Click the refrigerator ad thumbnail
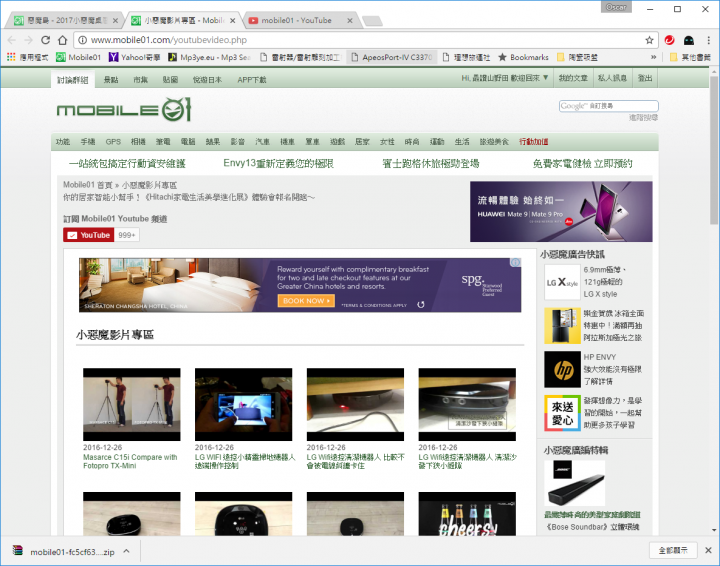This screenshot has width=720, height=566. pos(562,326)
